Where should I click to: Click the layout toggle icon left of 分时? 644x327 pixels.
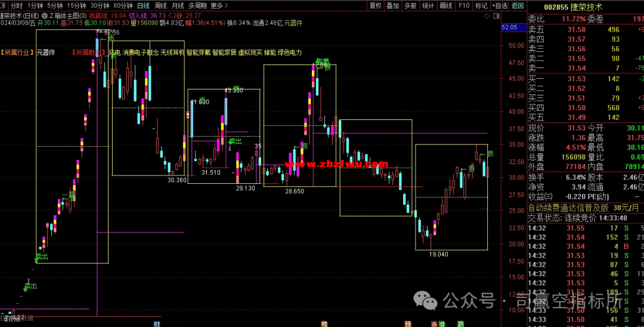(4, 5)
